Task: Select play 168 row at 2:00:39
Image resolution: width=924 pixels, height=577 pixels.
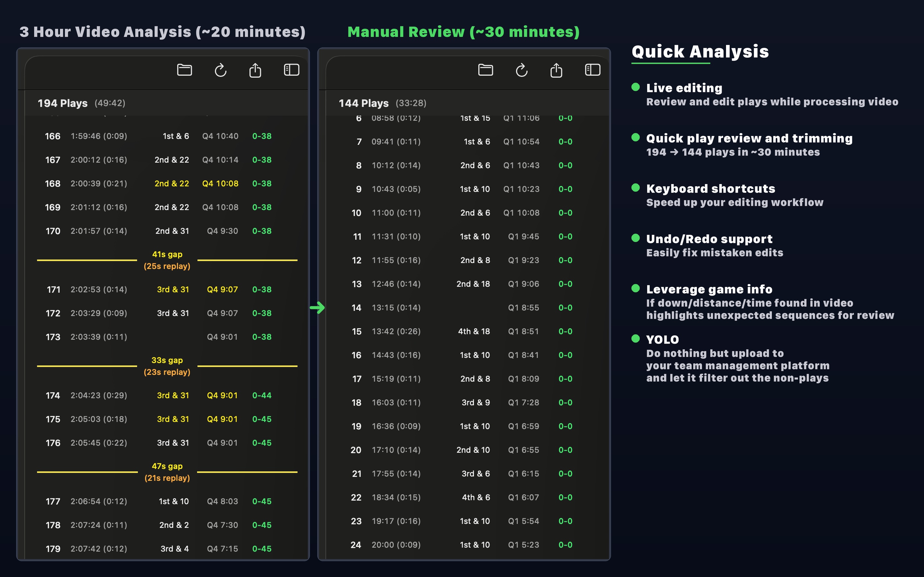Action: [158, 184]
